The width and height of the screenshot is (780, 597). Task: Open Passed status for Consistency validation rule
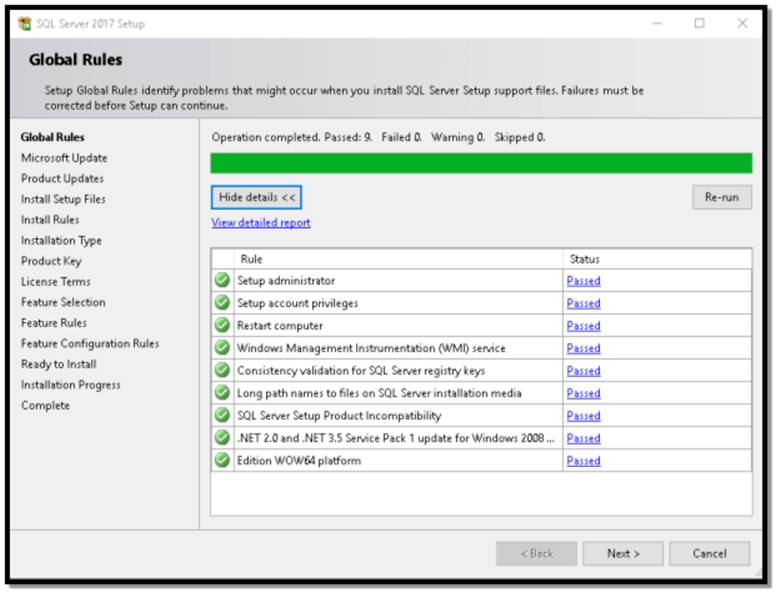584,371
